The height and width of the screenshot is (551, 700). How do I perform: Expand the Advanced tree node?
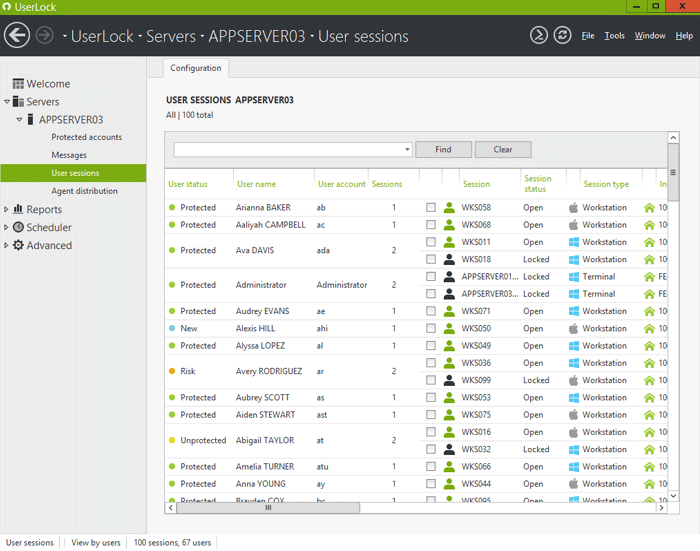[x=6, y=245]
